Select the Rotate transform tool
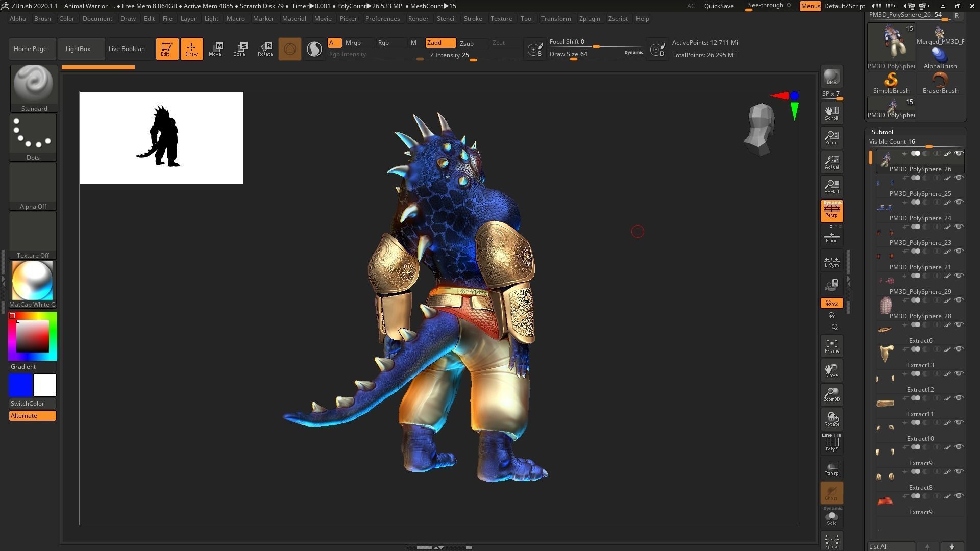980x551 pixels. coord(265,49)
